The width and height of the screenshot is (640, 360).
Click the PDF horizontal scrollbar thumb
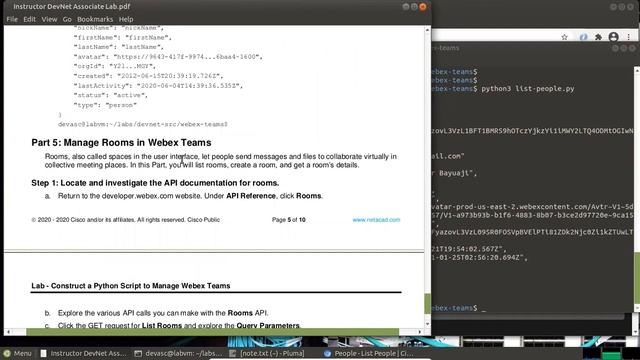click(x=212, y=332)
